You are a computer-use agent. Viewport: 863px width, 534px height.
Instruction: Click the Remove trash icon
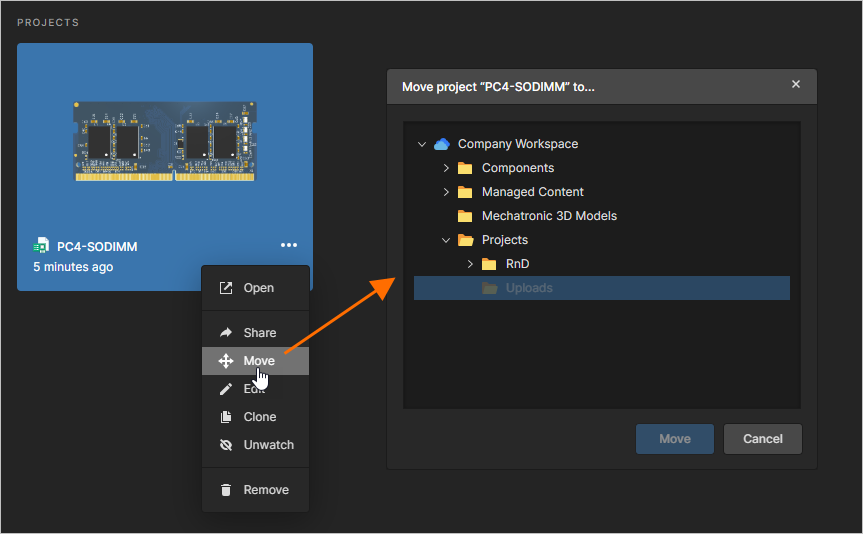[226, 490]
